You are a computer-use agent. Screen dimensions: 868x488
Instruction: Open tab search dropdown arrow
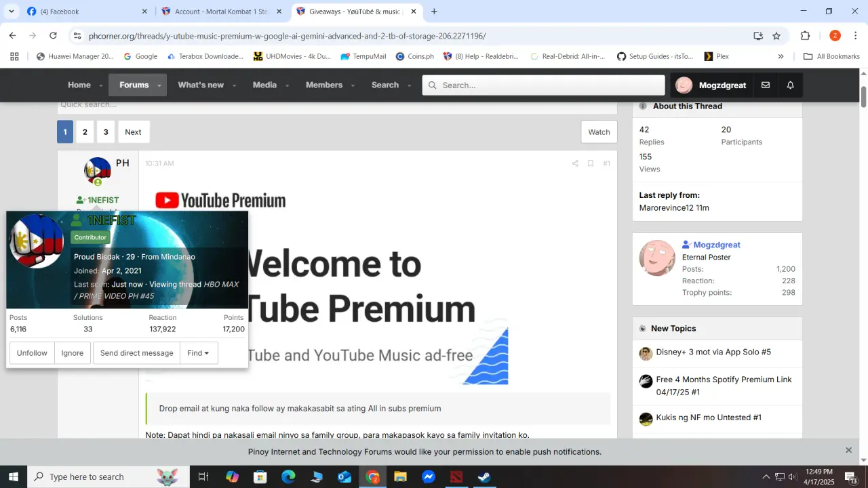(11, 12)
